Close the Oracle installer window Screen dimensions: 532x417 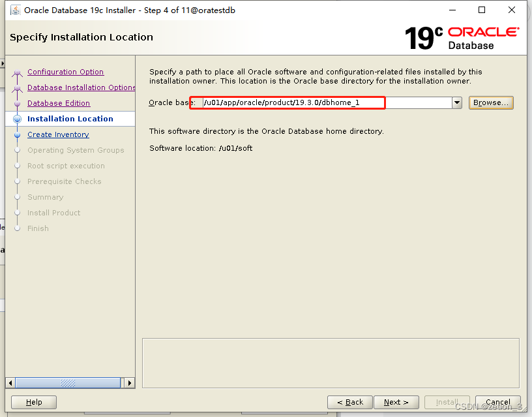coord(512,10)
